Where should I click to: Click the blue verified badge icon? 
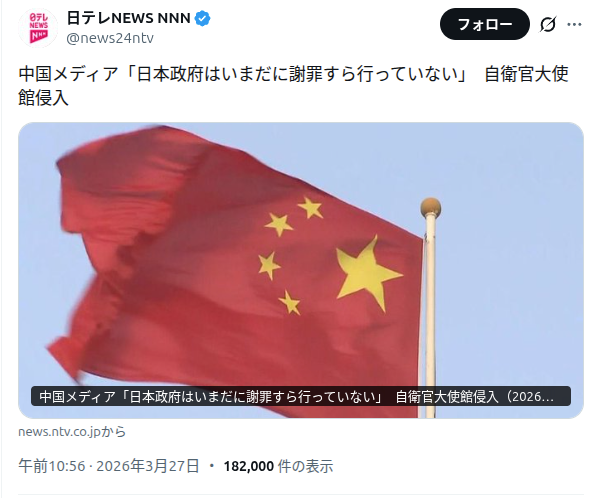[203, 18]
